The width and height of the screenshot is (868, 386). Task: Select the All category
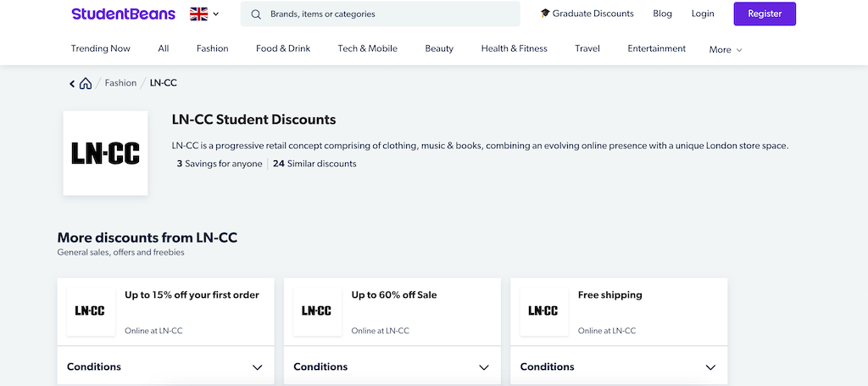[x=164, y=48]
